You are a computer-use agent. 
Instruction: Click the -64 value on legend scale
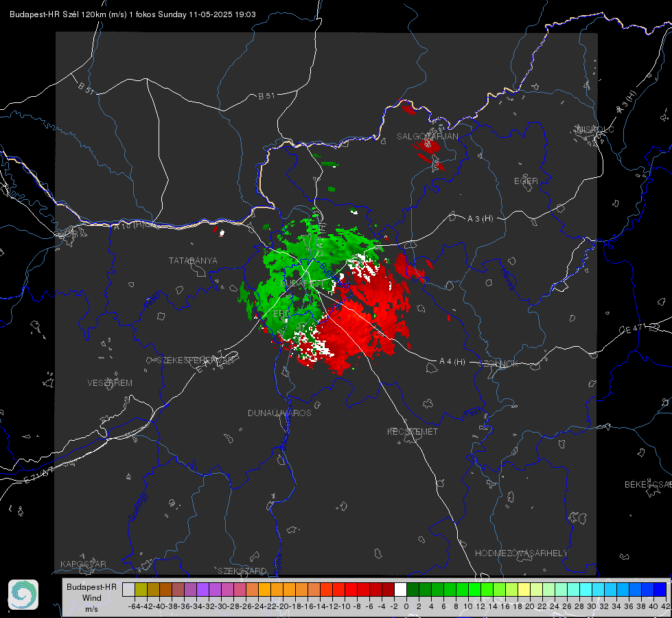coord(134,606)
